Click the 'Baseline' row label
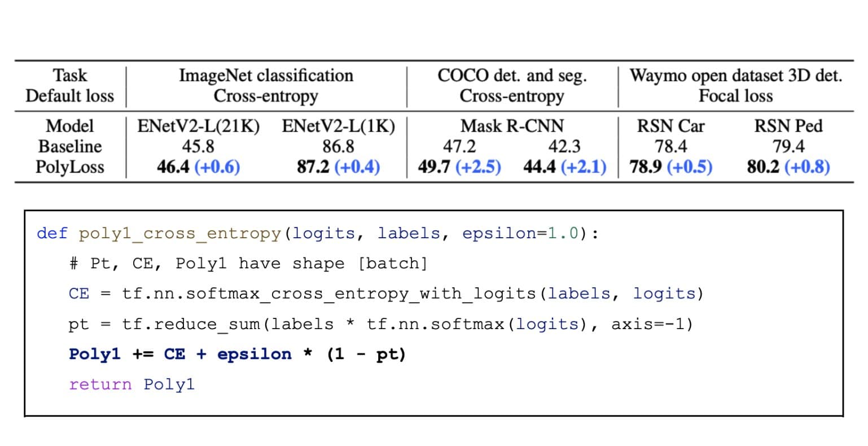868x446 pixels. pos(70,146)
